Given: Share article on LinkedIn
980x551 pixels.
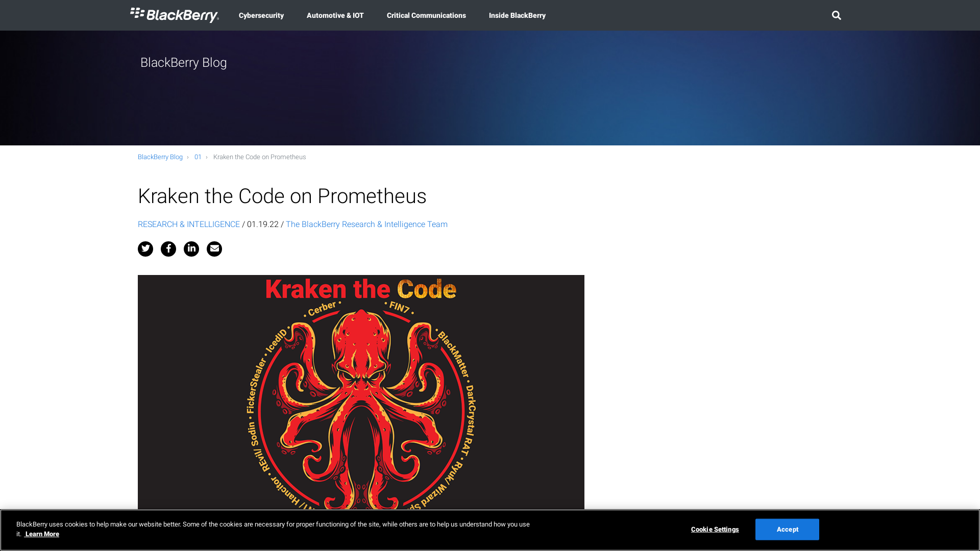Looking at the screenshot, I should 191,249.
